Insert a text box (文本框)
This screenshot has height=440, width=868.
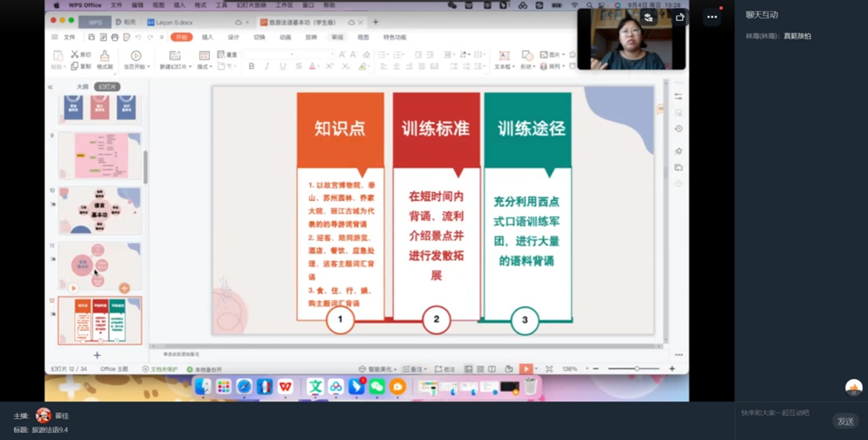pyautogui.click(x=503, y=61)
